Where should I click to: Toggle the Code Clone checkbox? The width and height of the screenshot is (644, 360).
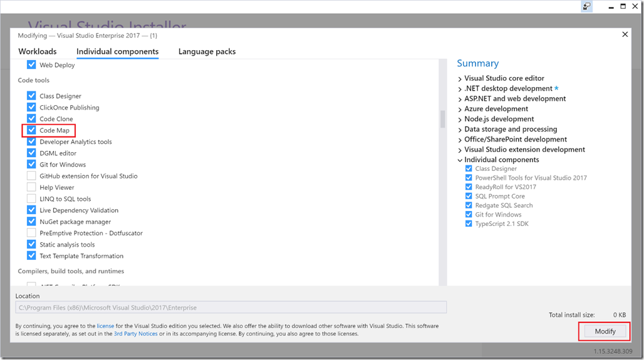point(31,118)
